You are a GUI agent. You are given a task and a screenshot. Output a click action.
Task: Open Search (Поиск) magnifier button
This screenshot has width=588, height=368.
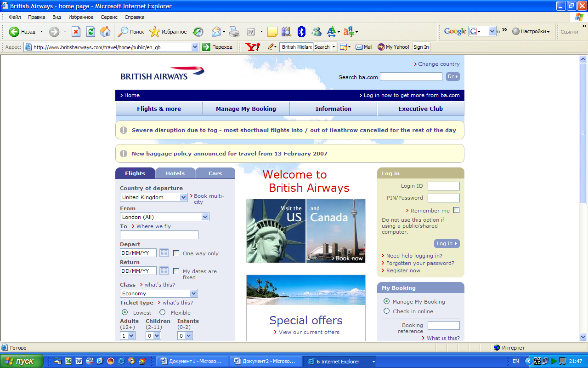[131, 32]
